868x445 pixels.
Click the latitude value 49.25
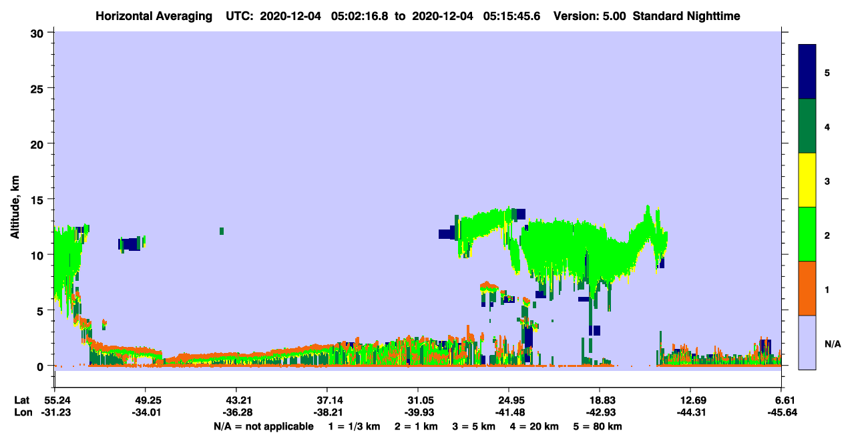(x=148, y=400)
